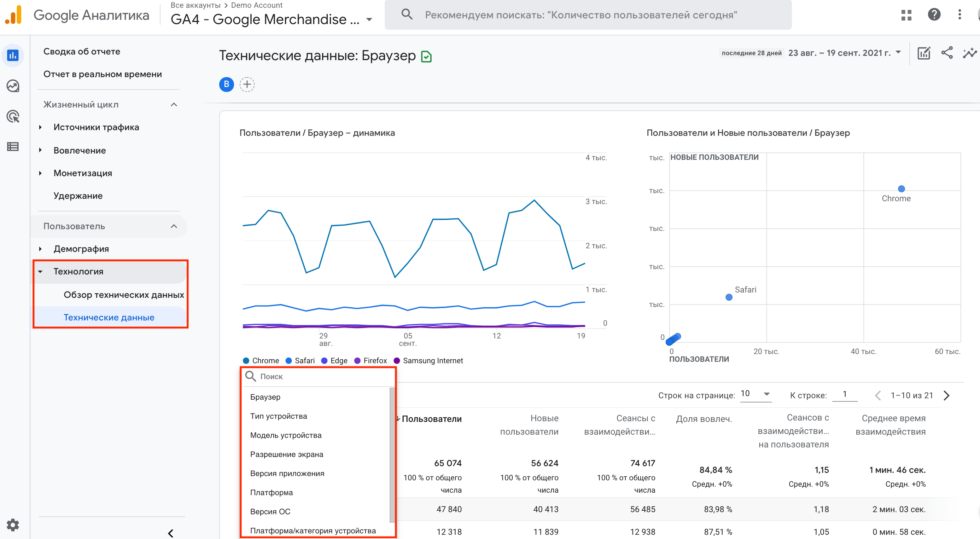Sort by Среднее время взаимодействия column
The image size is (980, 539).
(890, 425)
